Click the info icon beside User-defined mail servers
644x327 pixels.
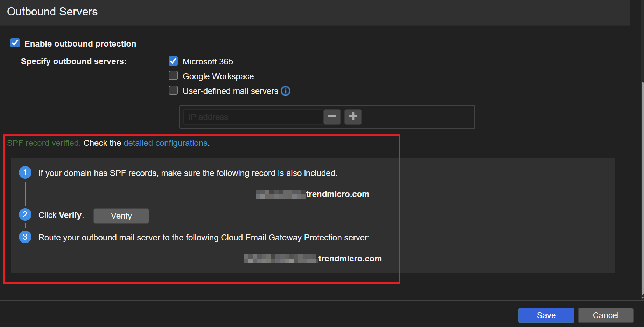tap(286, 91)
